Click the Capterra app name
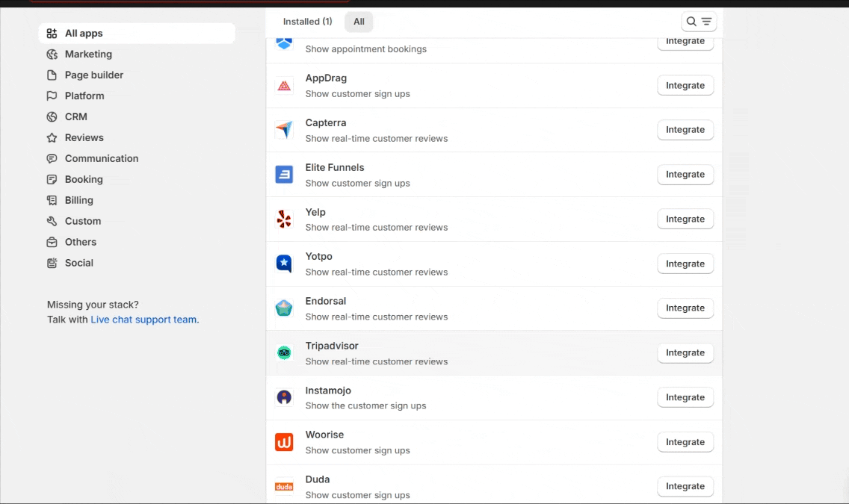 pyautogui.click(x=325, y=122)
